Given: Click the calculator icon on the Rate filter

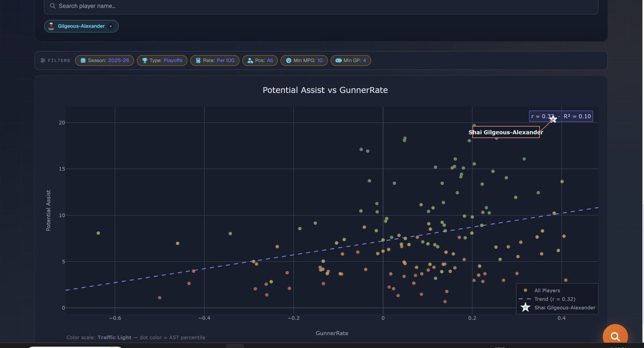Looking at the screenshot, I should tap(198, 60).
